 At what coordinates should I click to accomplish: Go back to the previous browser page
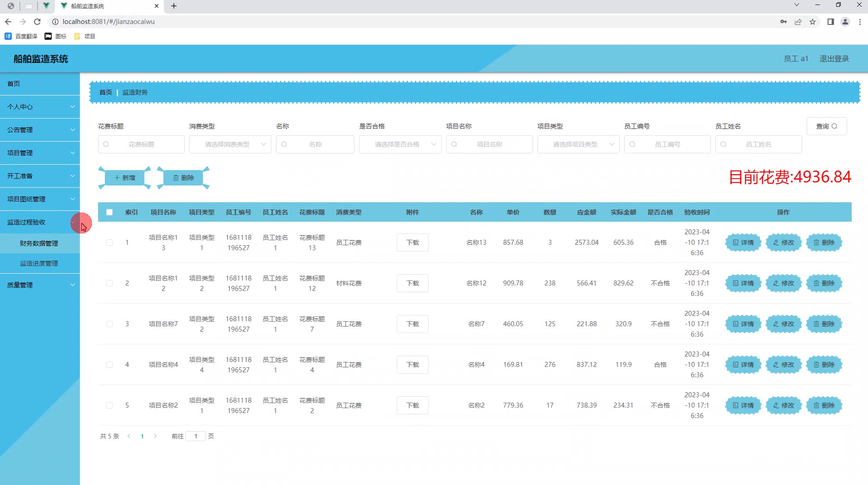tap(8, 22)
